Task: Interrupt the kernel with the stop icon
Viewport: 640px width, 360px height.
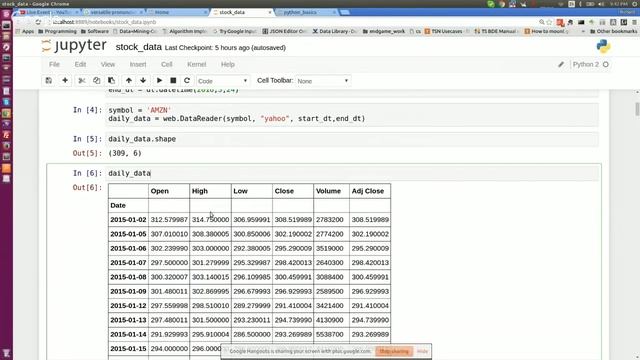Action: (173, 80)
